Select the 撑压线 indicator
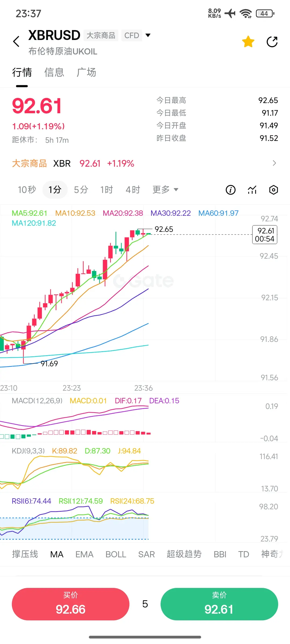Screen dimensions: 290x644 pos(25,554)
